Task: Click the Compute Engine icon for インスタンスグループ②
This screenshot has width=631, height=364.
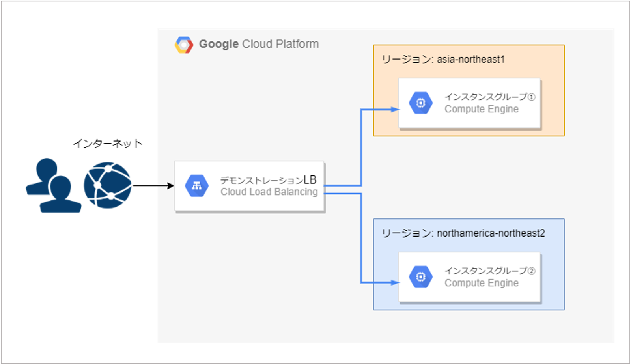Action: pos(420,277)
